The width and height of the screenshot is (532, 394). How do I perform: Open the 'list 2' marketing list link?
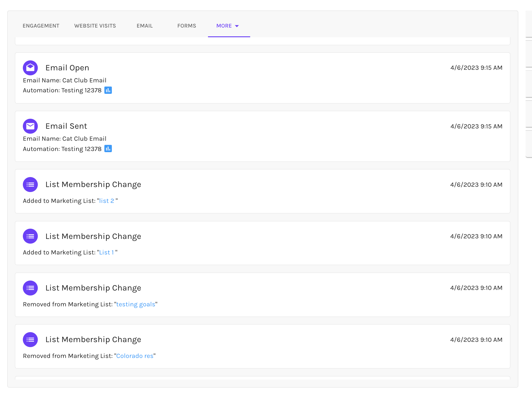click(107, 201)
